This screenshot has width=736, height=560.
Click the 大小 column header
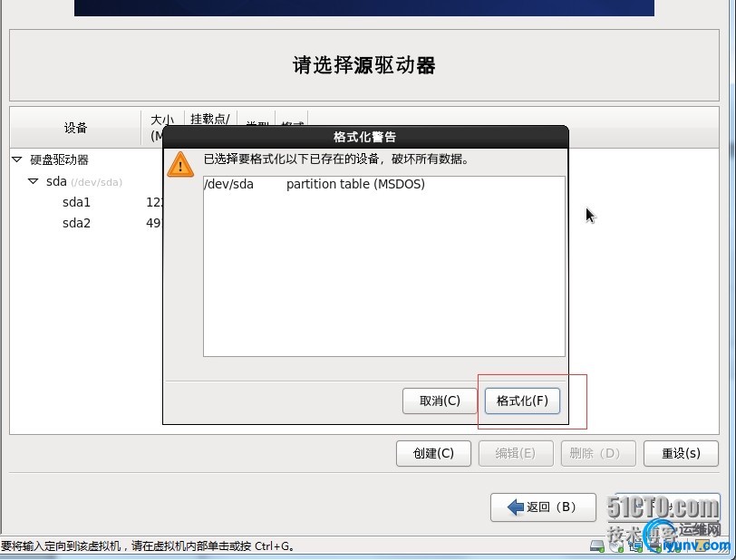click(162, 120)
